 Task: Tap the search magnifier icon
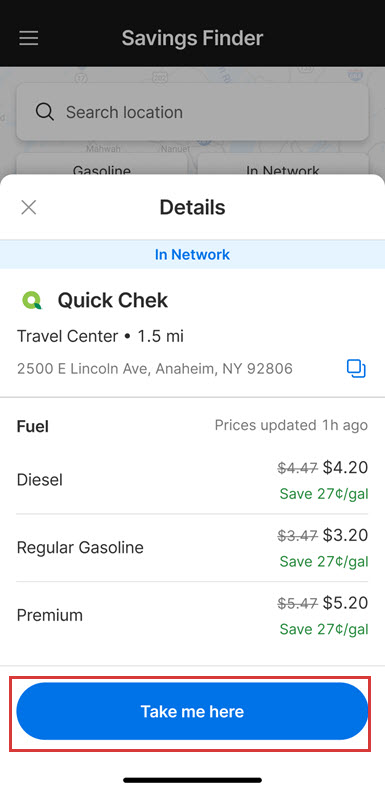(x=45, y=112)
